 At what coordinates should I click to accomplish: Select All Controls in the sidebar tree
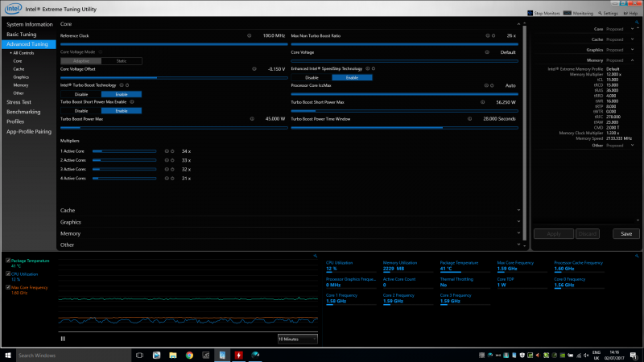point(23,53)
